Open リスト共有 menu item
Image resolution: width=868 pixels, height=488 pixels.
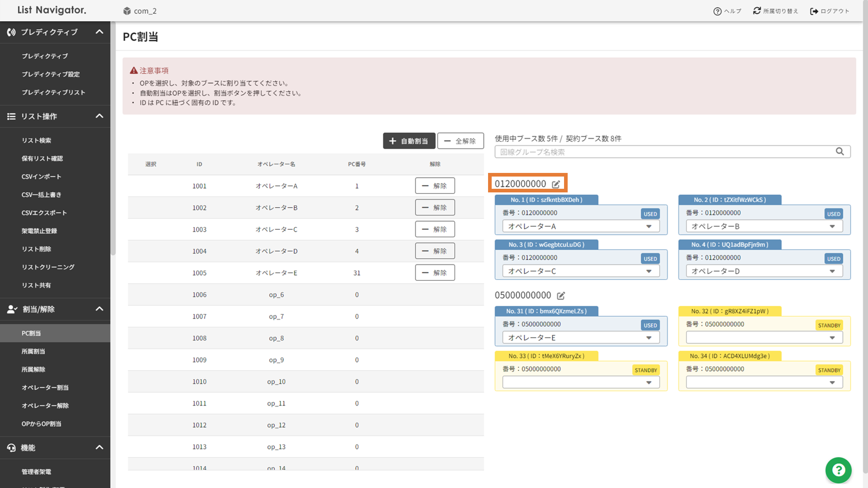coord(36,285)
